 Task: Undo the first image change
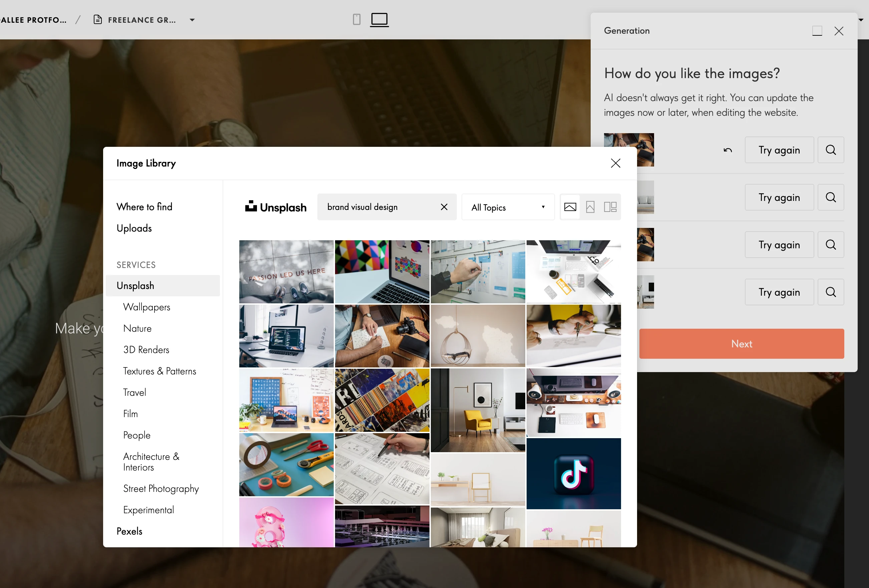(728, 150)
